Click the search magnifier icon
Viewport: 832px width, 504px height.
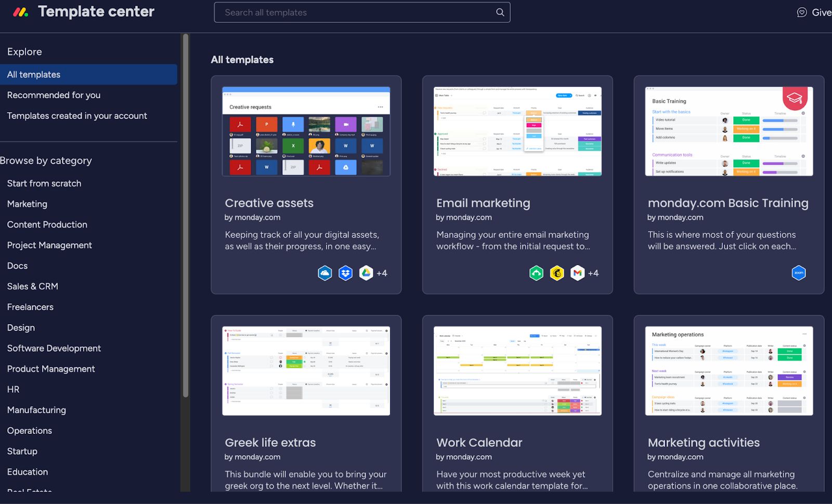[x=500, y=12]
